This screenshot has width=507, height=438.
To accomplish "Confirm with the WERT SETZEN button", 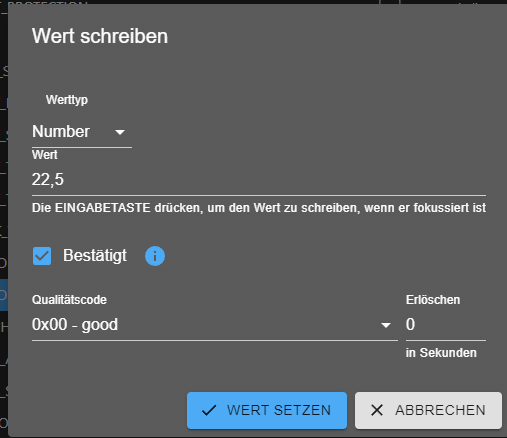I will tap(267, 410).
